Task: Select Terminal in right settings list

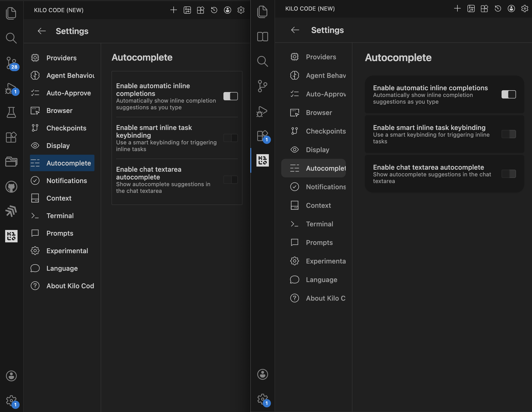Action: click(319, 224)
